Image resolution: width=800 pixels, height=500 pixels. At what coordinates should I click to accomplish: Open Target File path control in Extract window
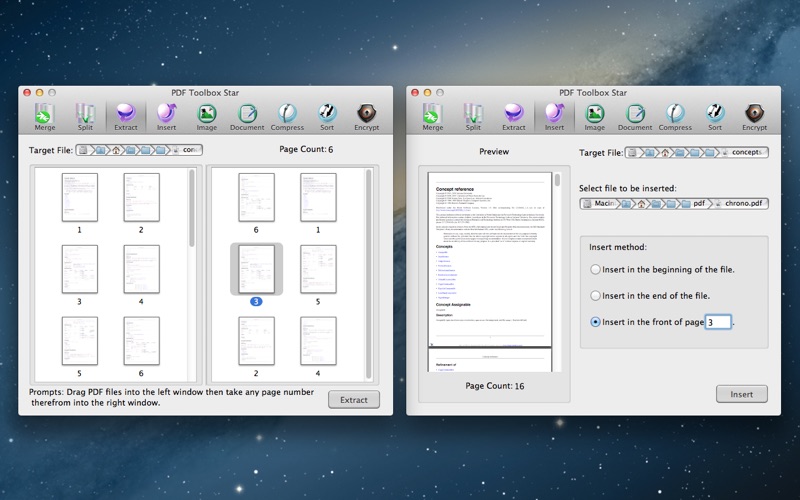pyautogui.click(x=139, y=150)
